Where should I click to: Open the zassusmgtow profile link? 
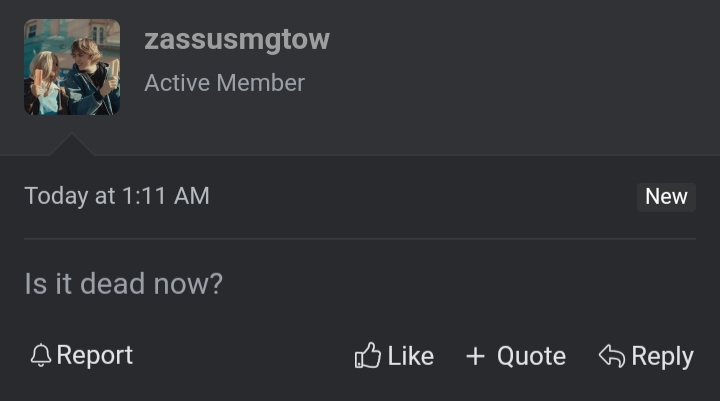[236, 40]
